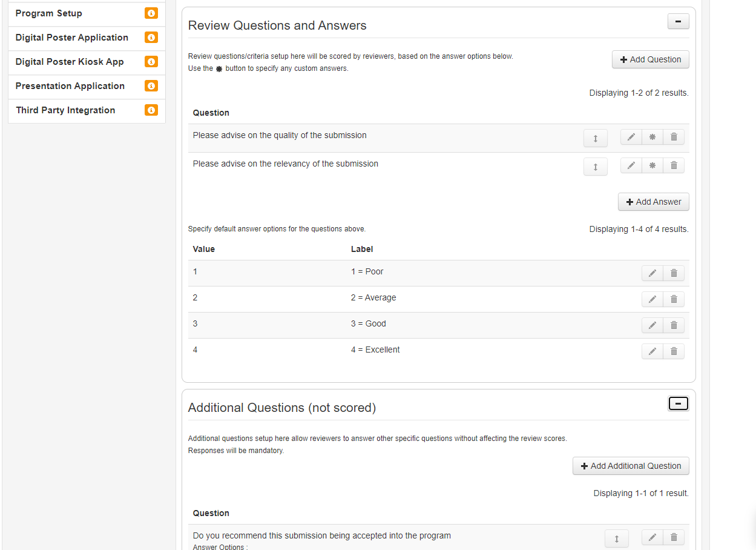
Task: Click info icon next to Digital Poster Application
Action: click(x=151, y=38)
